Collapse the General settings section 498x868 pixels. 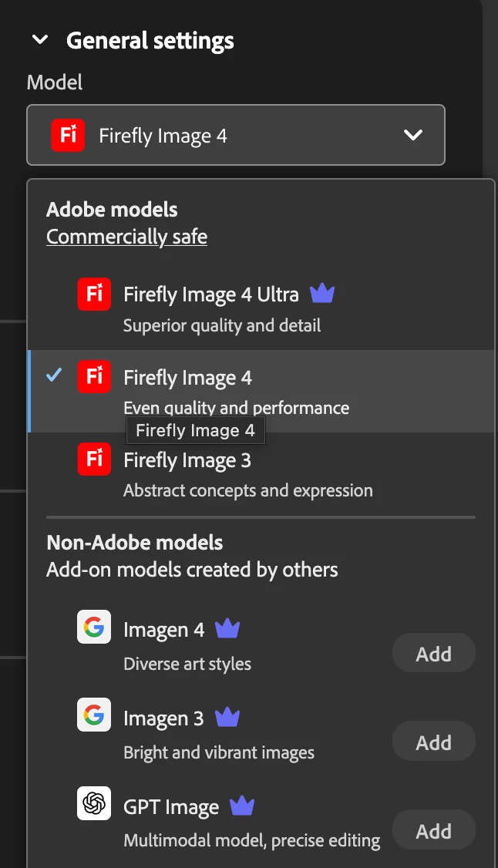point(40,40)
